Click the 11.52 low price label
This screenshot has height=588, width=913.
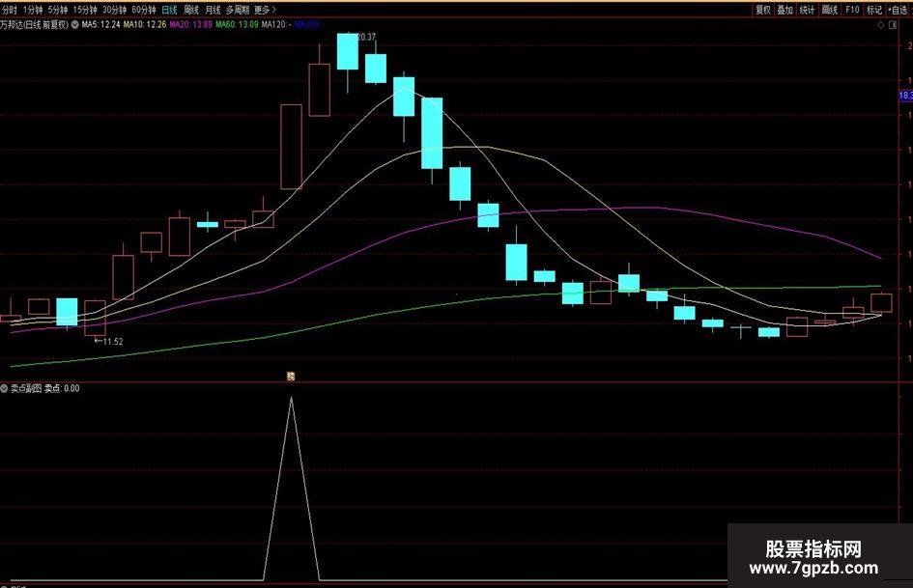tap(112, 342)
